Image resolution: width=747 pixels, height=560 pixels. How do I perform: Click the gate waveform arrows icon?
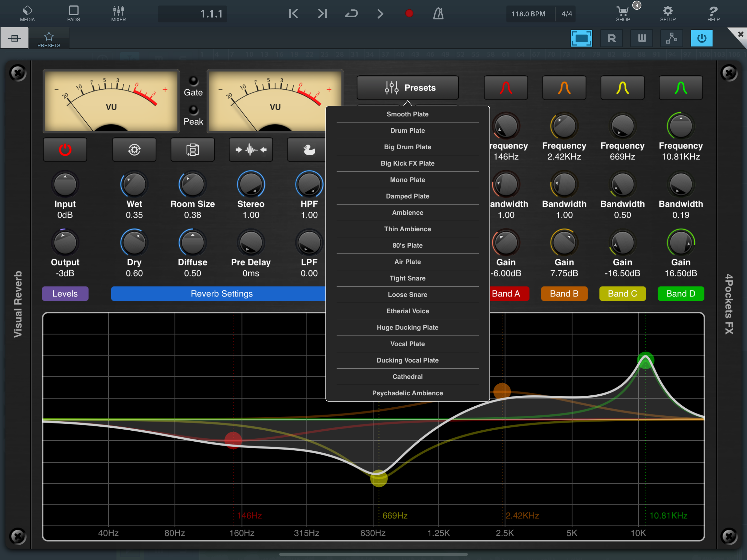(x=250, y=150)
